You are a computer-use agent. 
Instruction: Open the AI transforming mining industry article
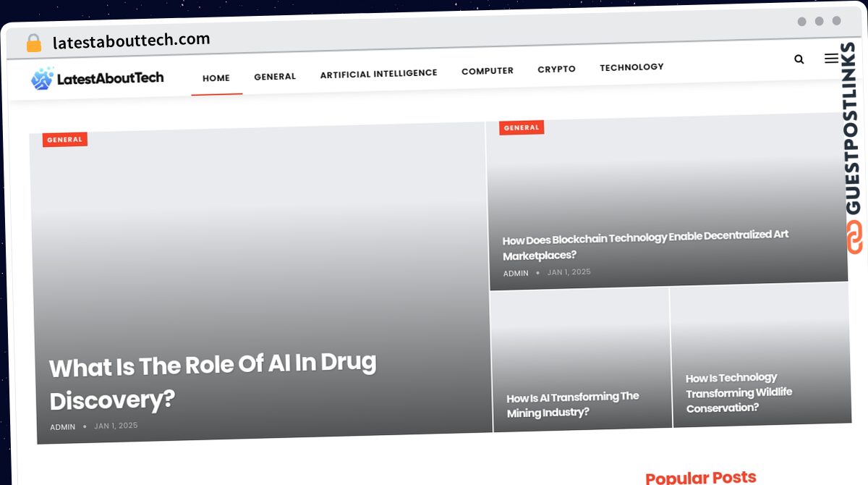click(x=572, y=405)
